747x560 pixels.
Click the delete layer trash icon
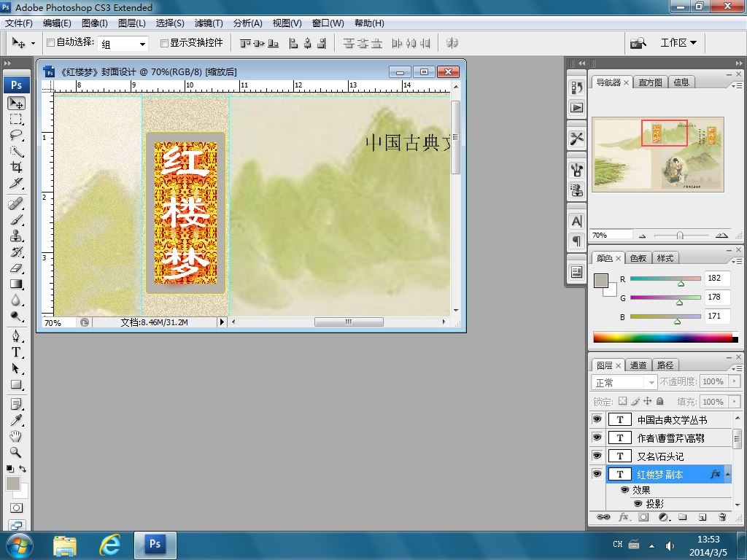722,517
